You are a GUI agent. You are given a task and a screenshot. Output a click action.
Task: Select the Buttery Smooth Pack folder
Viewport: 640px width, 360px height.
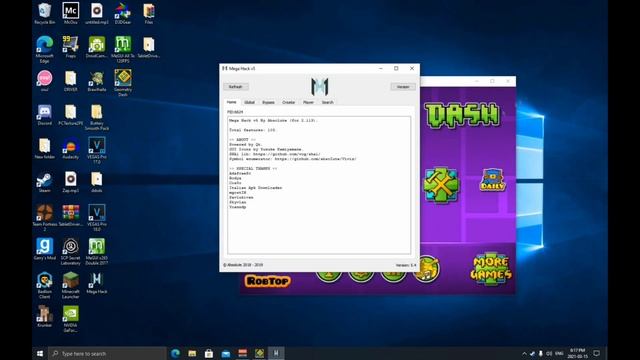(97, 117)
